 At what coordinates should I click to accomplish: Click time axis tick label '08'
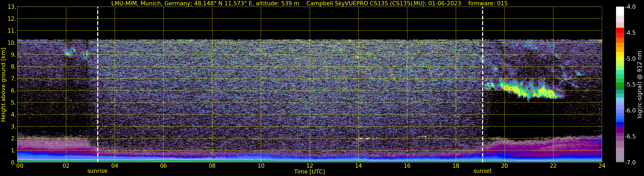212,166
